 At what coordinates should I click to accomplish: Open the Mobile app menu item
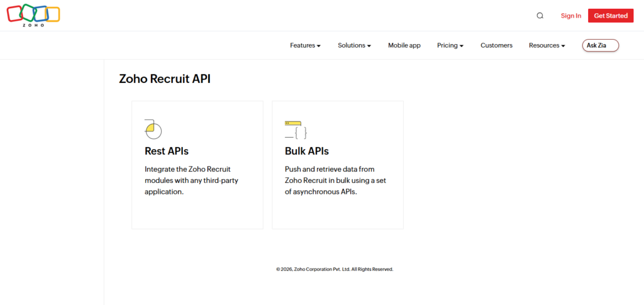click(404, 45)
